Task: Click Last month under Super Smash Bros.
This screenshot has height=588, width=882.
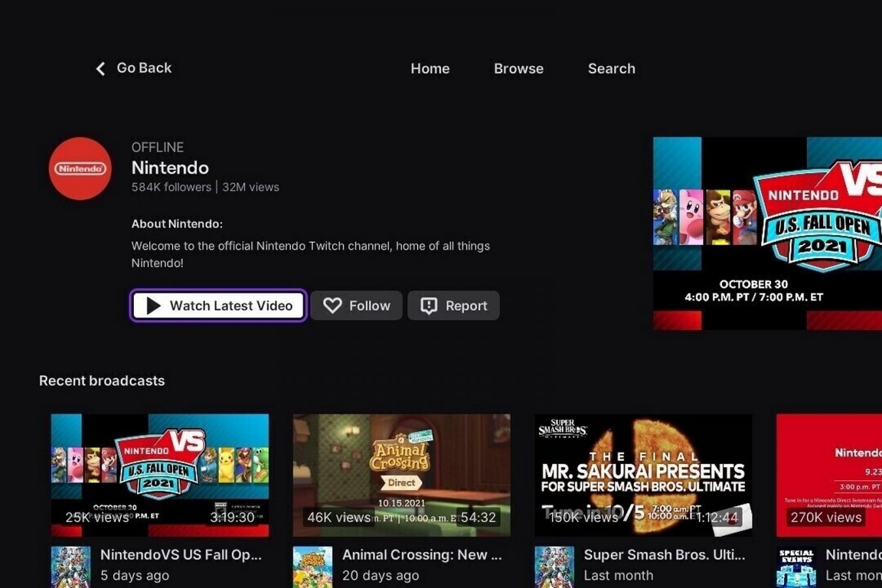Action: click(x=618, y=576)
